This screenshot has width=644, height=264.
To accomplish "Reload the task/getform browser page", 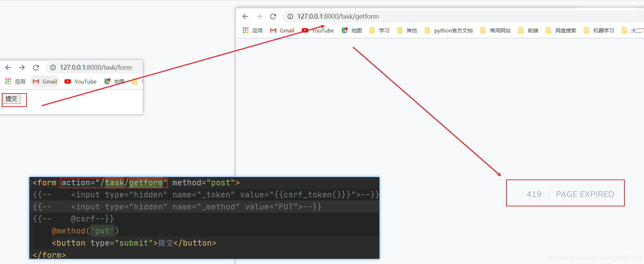I will 273,16.
